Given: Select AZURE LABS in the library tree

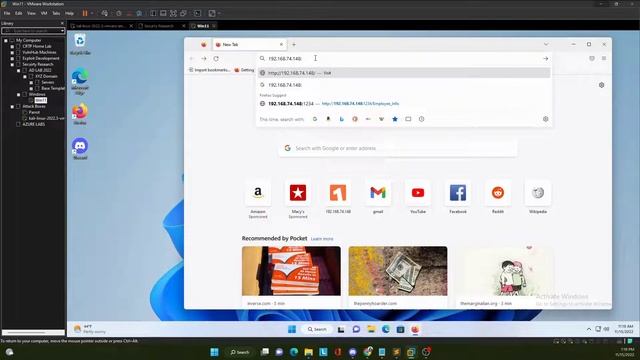Looking at the screenshot, I should tap(33, 124).
